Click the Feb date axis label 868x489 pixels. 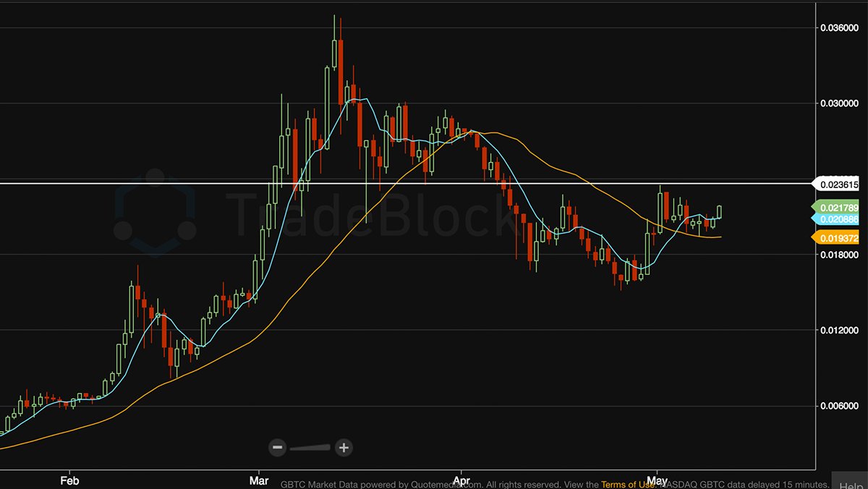(69, 480)
